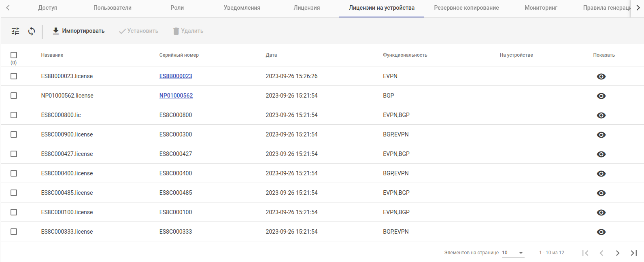Sort by the Дата column header
Viewport: 644px width, 262px height.
click(271, 55)
